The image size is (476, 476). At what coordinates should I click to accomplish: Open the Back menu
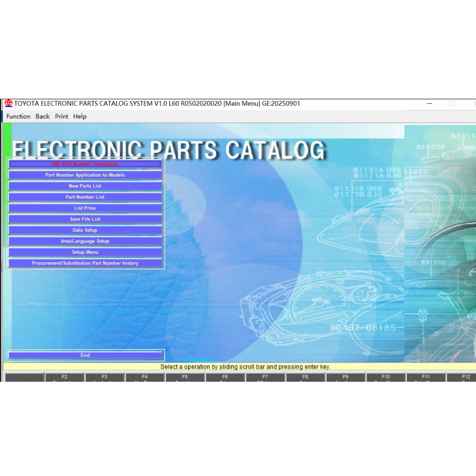click(x=42, y=117)
